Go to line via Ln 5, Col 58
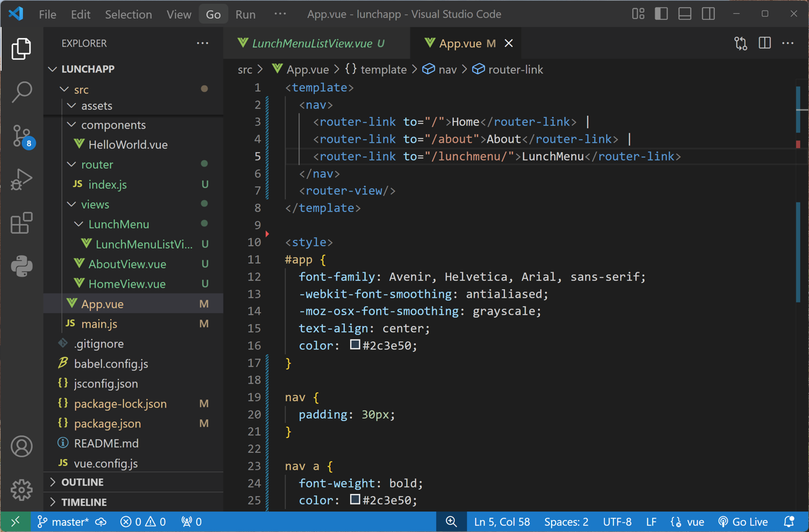The width and height of the screenshot is (809, 532). 502,522
